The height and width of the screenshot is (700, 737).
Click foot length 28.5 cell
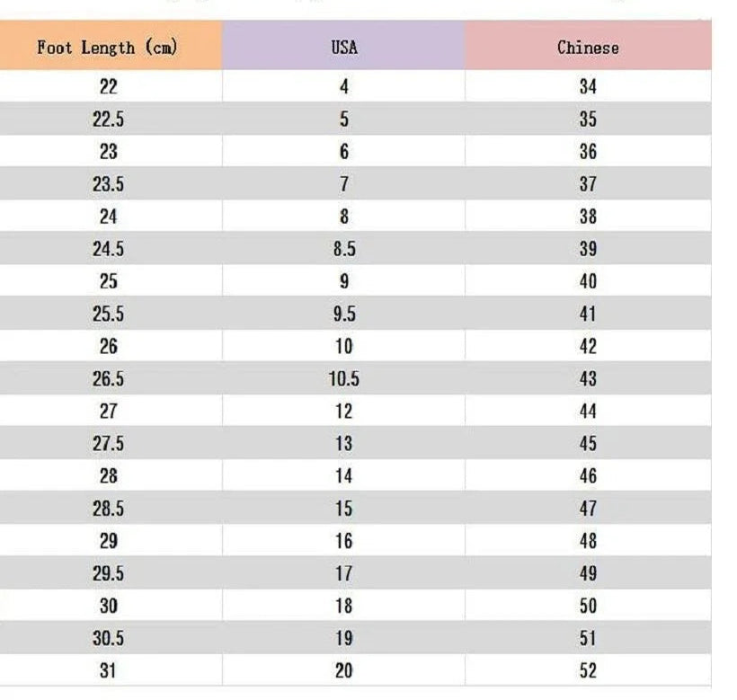click(108, 509)
